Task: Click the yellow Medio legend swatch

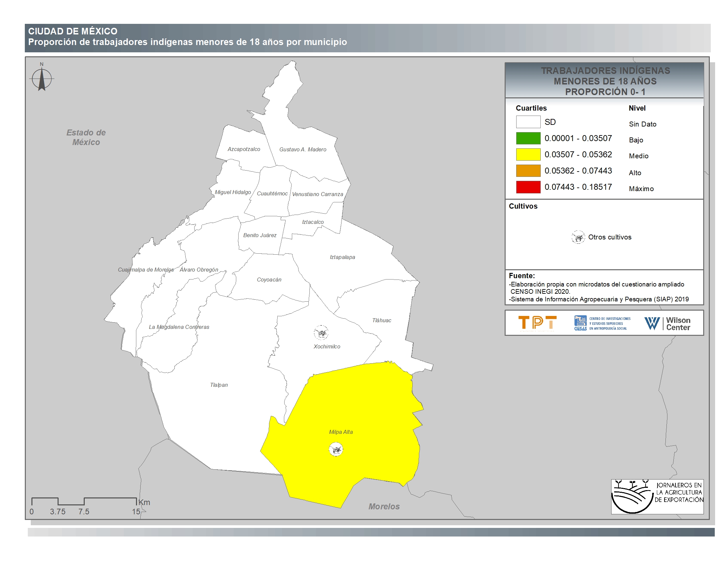Action: [x=528, y=154]
